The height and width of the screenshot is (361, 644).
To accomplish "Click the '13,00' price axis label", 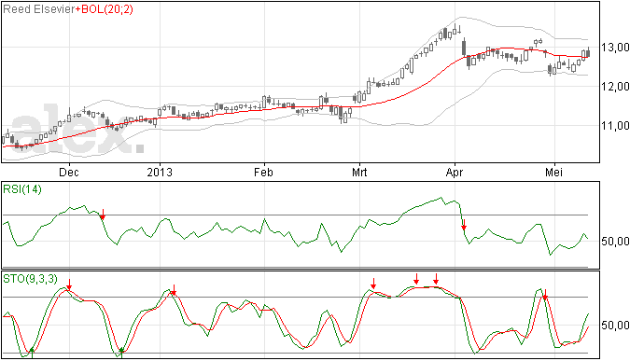I will (x=615, y=48).
